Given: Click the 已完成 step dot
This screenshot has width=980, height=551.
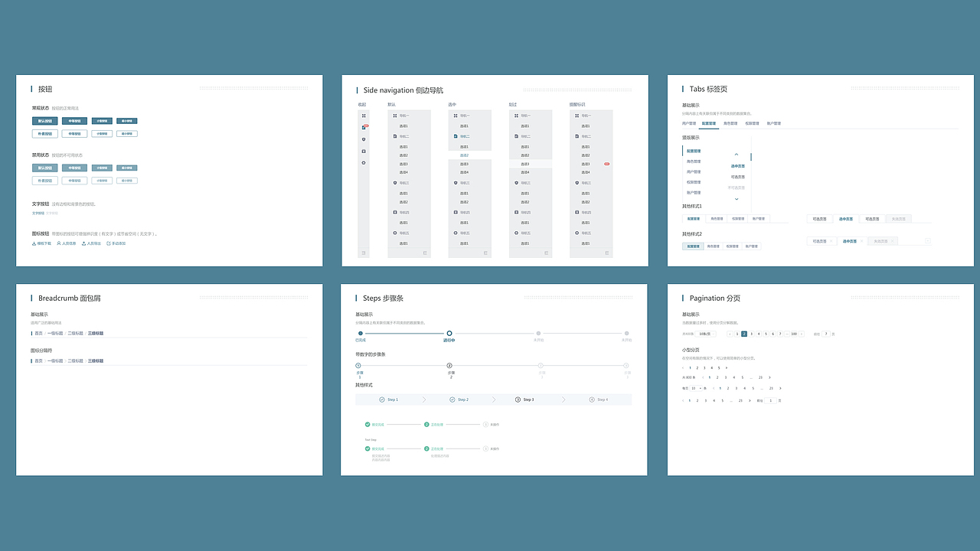Looking at the screenshot, I should [x=361, y=333].
